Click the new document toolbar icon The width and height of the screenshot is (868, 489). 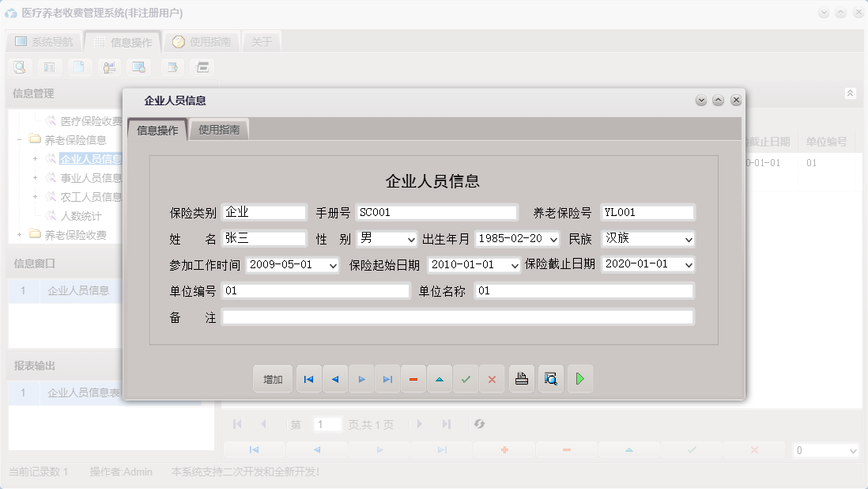(x=79, y=66)
